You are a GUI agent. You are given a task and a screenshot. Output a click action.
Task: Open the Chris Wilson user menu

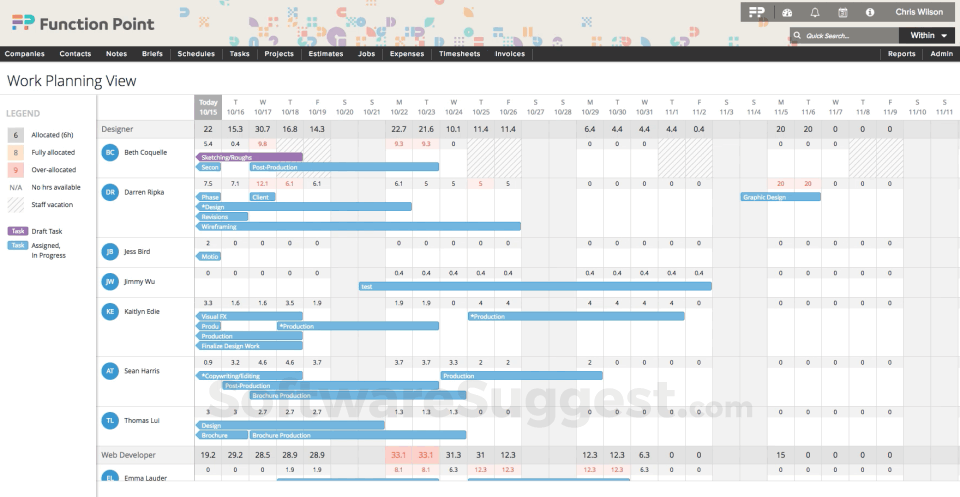pos(919,12)
